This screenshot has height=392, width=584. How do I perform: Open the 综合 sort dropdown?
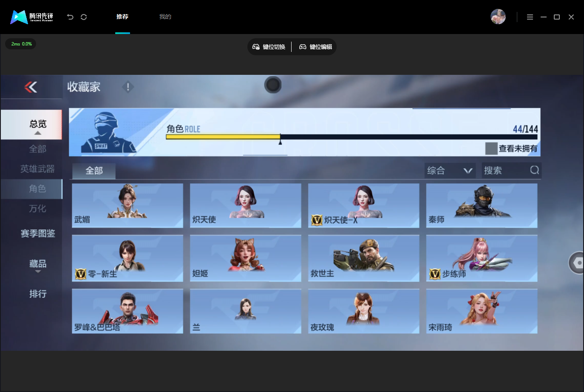coord(450,170)
